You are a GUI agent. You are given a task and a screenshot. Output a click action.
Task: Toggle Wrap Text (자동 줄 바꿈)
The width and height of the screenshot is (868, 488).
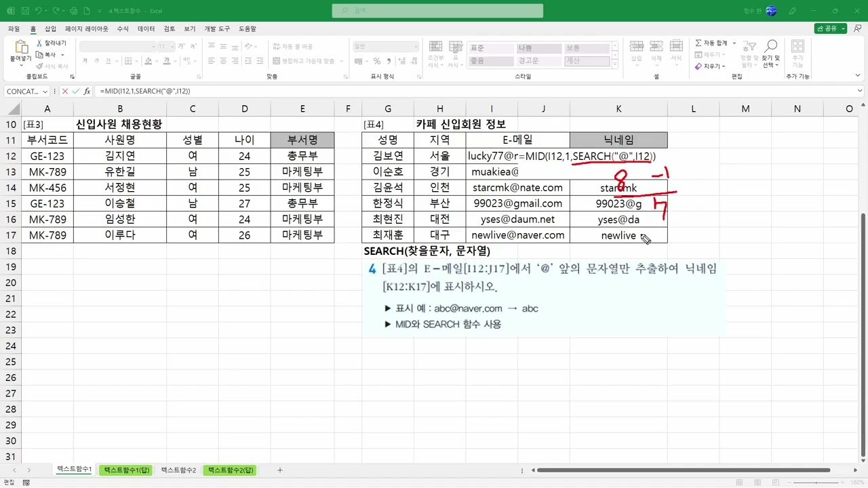293,47
